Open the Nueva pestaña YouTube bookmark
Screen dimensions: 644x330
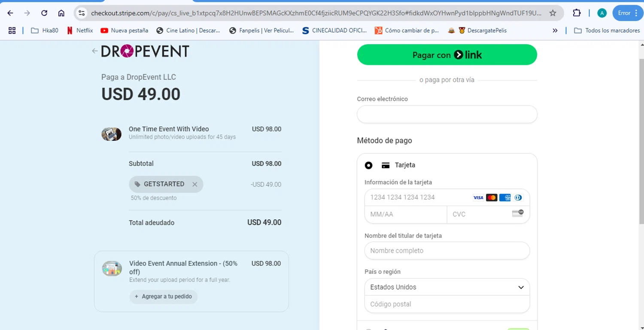pos(125,30)
